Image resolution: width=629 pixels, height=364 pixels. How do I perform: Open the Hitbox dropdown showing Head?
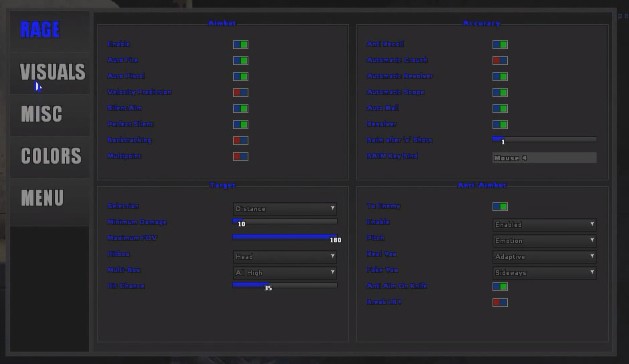tap(285, 256)
